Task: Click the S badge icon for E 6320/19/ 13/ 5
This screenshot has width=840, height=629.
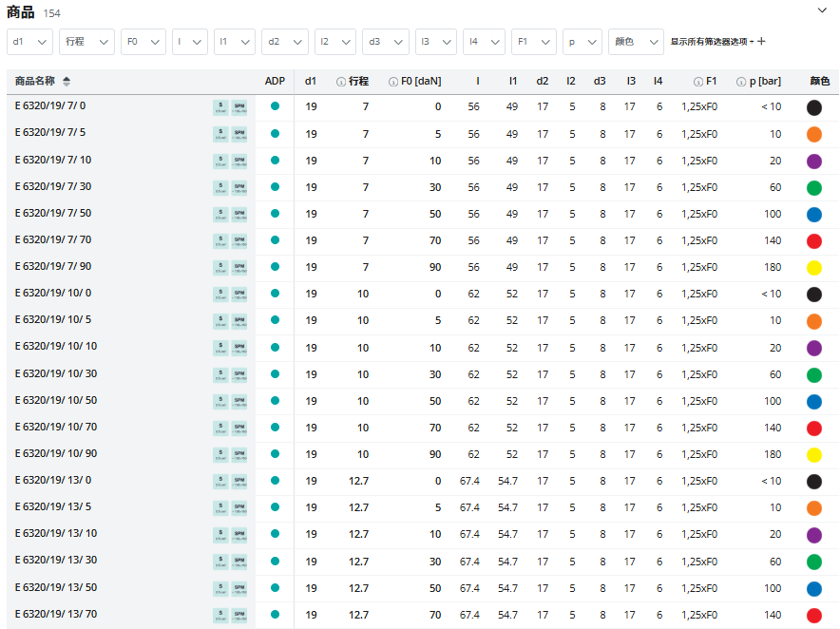Action: (x=220, y=508)
